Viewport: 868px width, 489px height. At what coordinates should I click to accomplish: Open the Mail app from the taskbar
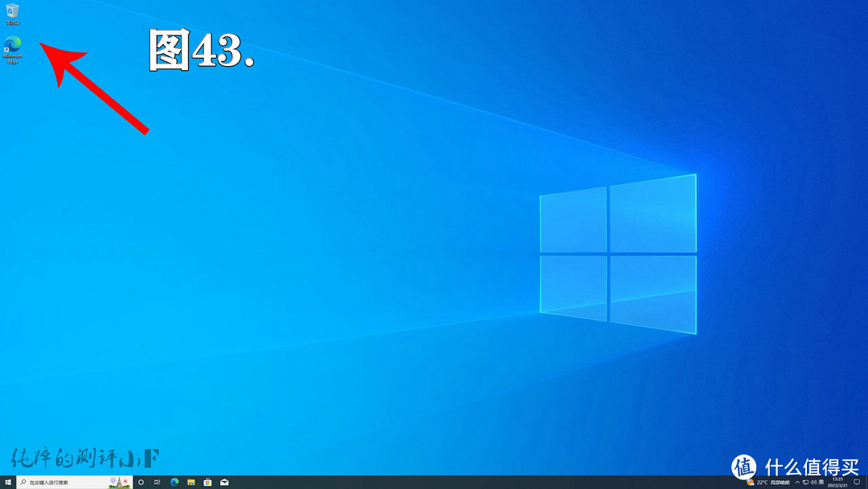click(224, 483)
